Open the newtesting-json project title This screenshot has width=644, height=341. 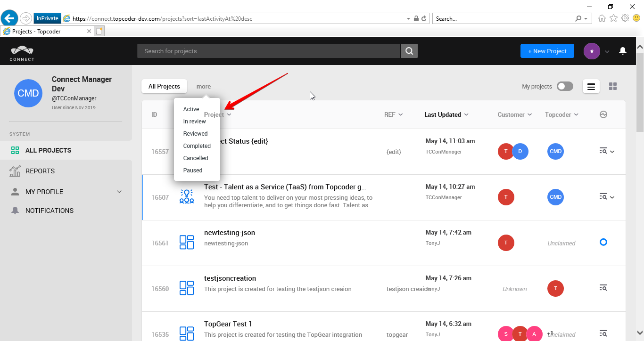[230, 233]
